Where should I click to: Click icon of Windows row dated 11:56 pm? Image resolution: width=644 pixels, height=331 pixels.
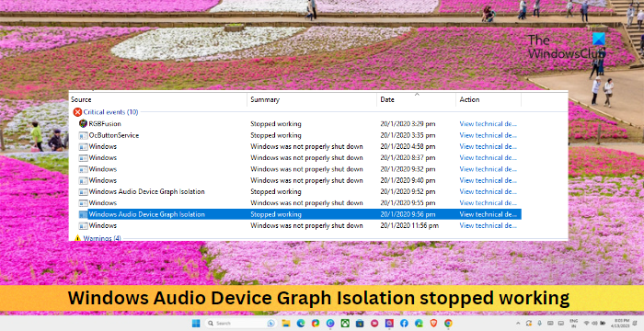pos(83,225)
